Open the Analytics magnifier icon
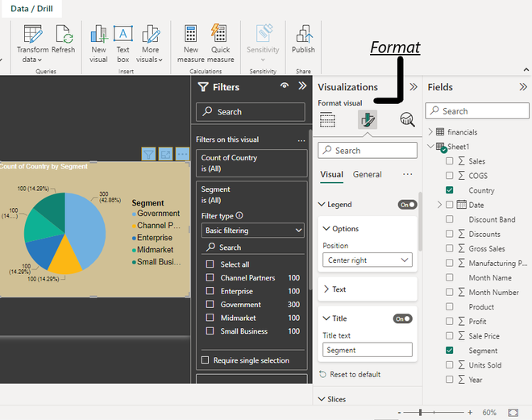 pos(407,119)
